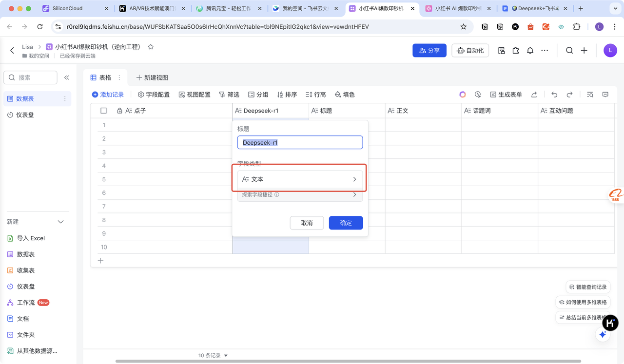Click the 互动问题 column header
Image resolution: width=624 pixels, height=364 pixels.
click(576, 111)
